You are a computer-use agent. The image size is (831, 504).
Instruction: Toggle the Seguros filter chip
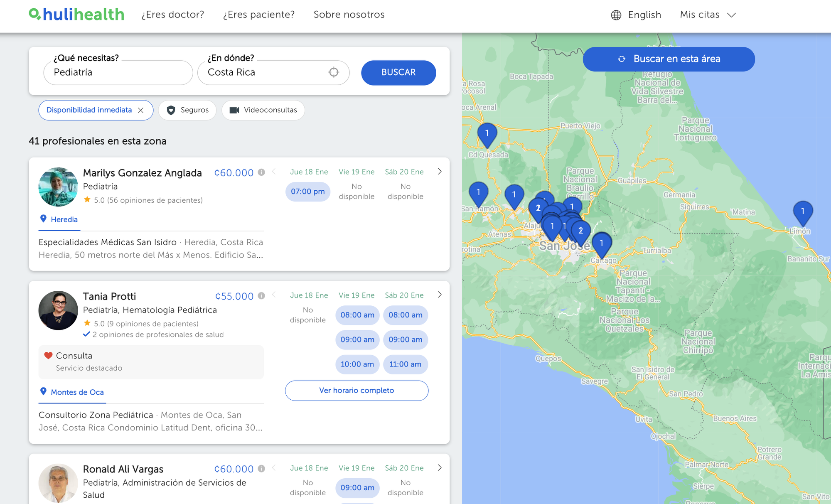(x=187, y=110)
